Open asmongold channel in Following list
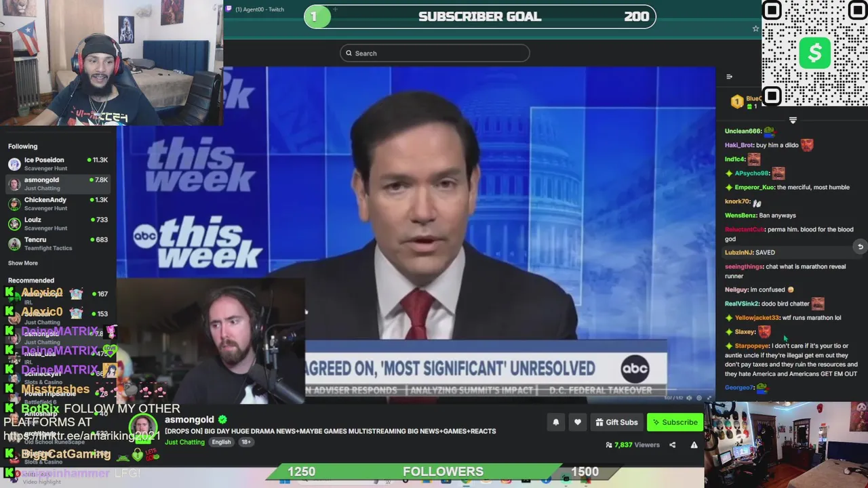868x488 pixels. [58, 184]
